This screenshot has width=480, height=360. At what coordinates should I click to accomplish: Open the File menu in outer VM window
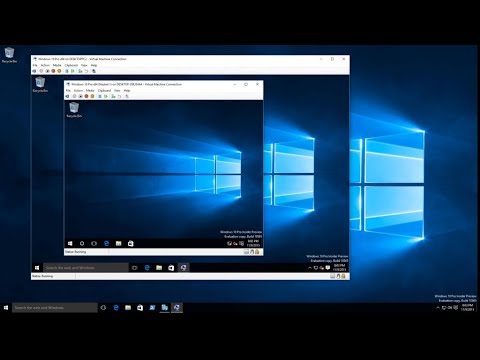35,65
